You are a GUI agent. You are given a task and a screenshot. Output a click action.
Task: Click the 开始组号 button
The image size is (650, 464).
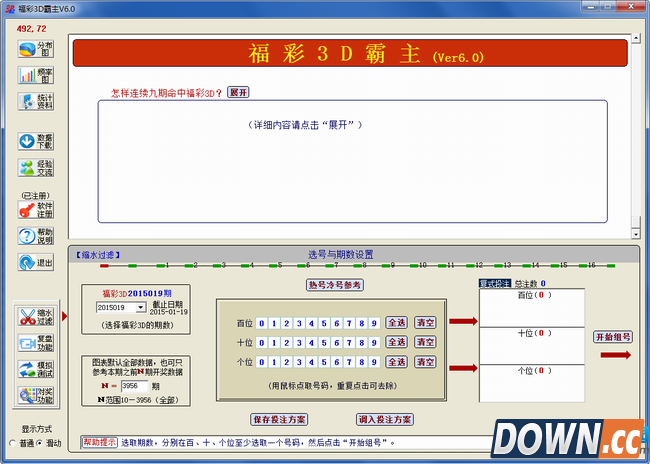pos(613,337)
